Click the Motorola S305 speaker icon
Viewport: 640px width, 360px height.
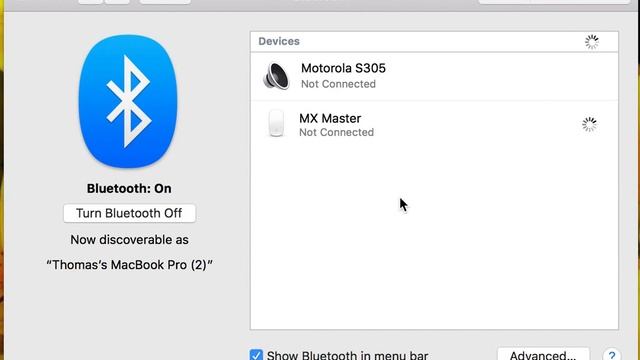point(276,76)
